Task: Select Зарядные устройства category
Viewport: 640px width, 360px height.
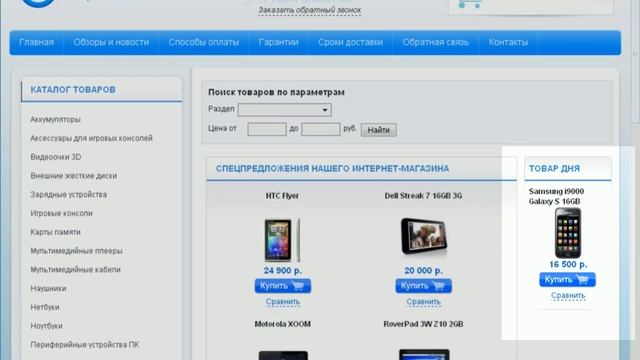Action: coord(69,195)
